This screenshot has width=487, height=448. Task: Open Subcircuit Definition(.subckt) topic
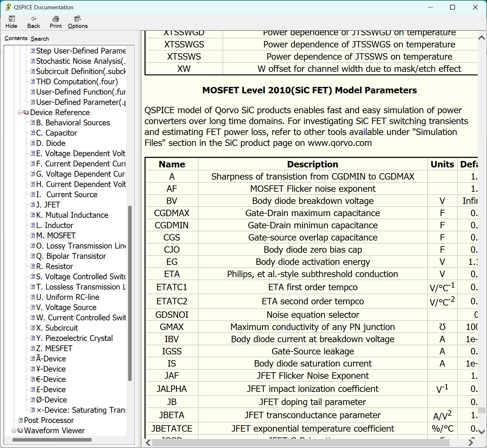tap(81, 72)
